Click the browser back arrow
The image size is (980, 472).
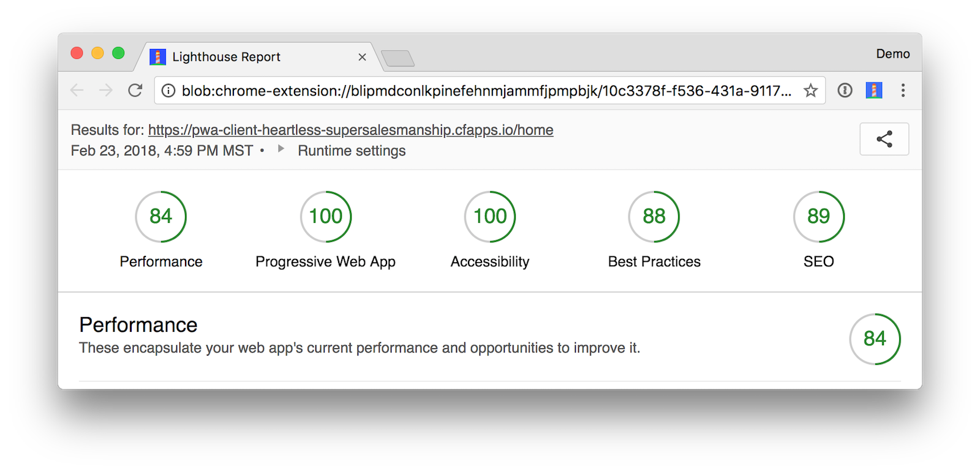(77, 91)
